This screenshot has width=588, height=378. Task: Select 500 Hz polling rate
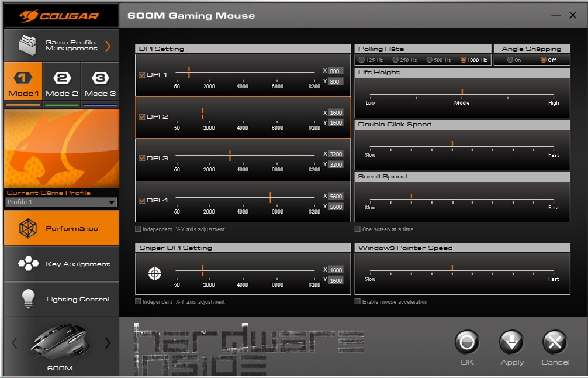tap(430, 60)
